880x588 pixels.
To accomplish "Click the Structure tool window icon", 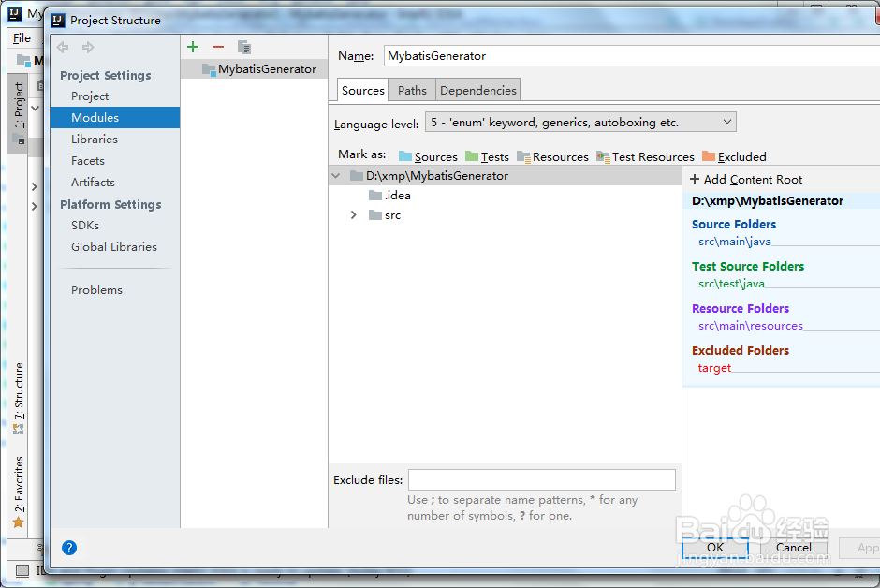I will tap(19, 429).
